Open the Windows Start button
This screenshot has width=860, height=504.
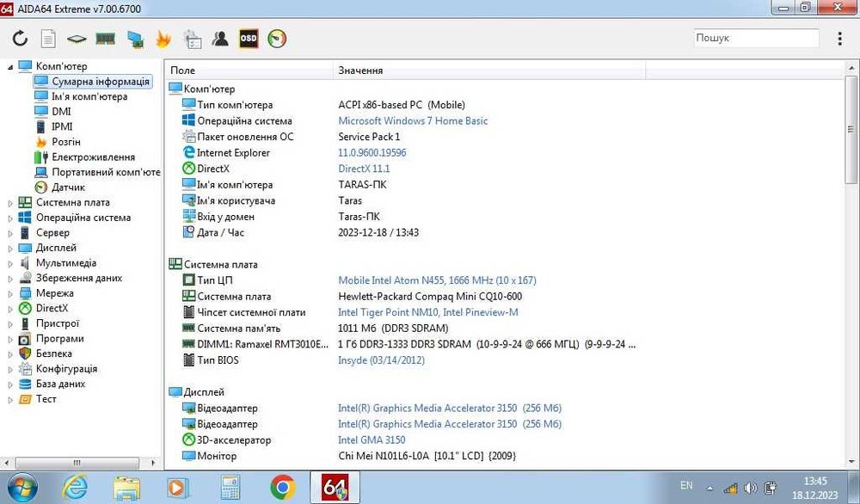click(x=21, y=488)
